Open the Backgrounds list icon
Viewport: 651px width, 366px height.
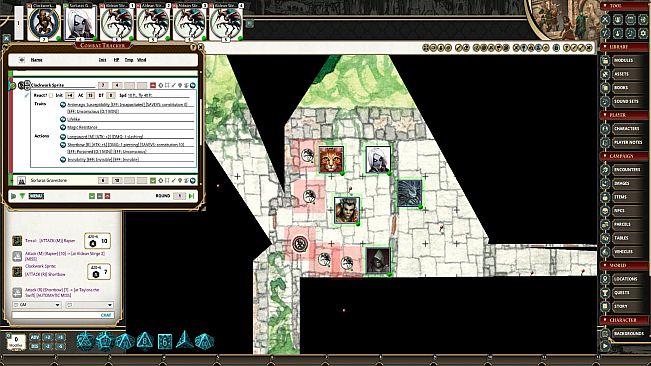[605, 334]
